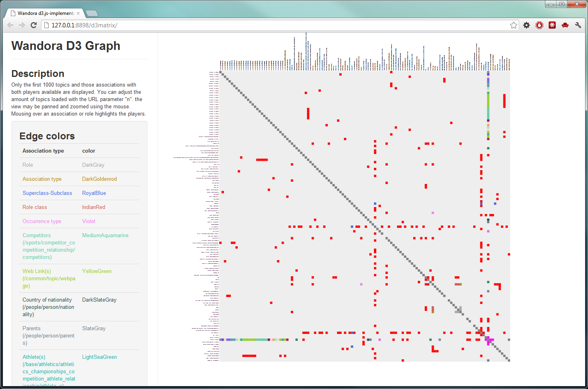The image size is (588, 389).
Task: Click the Role class legend entry
Action: click(35, 207)
